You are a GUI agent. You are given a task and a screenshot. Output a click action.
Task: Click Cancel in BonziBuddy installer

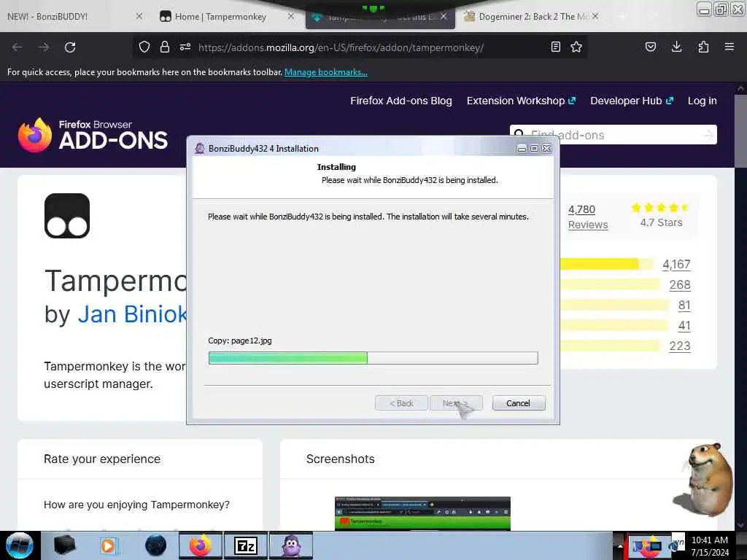point(519,403)
